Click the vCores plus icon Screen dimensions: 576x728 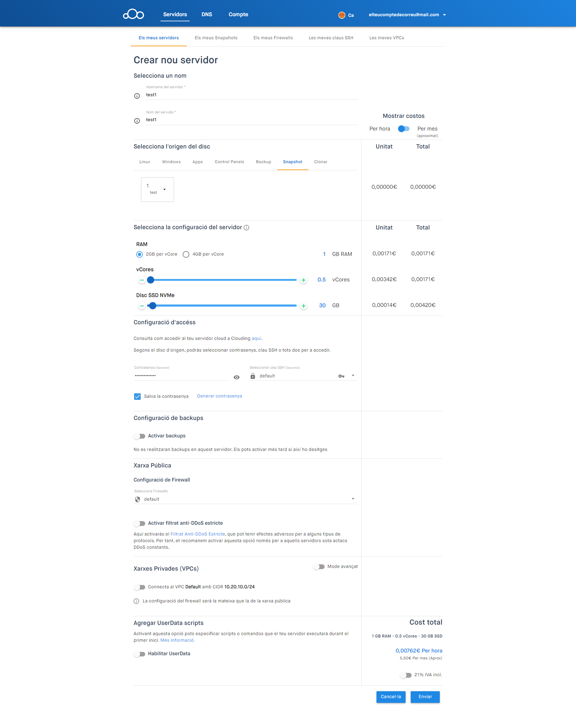tap(304, 280)
